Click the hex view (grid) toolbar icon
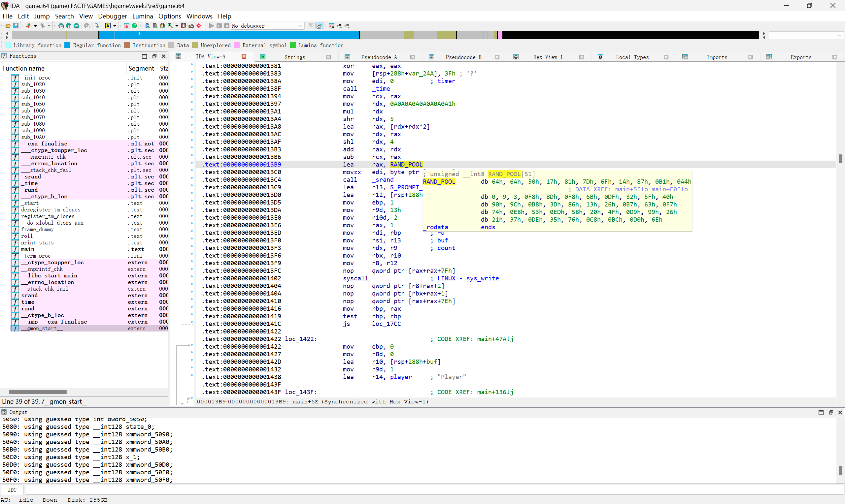Image resolution: width=845 pixels, height=504 pixels. [x=61, y=26]
